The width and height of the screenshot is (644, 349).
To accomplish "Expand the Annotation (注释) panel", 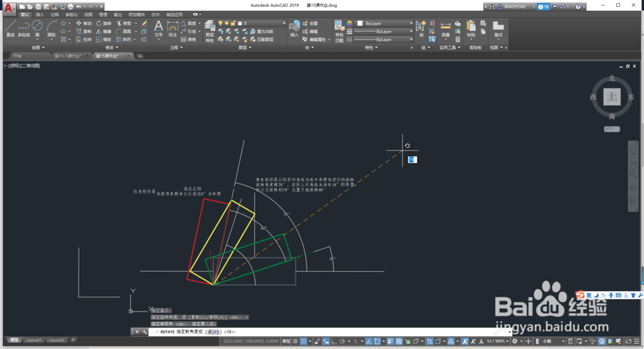I will pyautogui.click(x=176, y=48).
